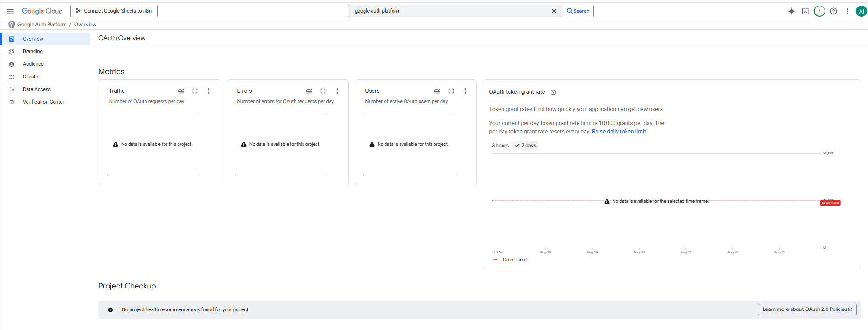Click the Project Checkup section heading
868x330 pixels.
(x=127, y=286)
